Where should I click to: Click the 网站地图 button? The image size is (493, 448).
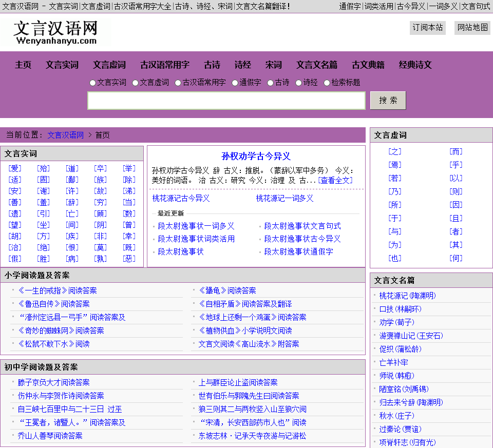pos(472,28)
